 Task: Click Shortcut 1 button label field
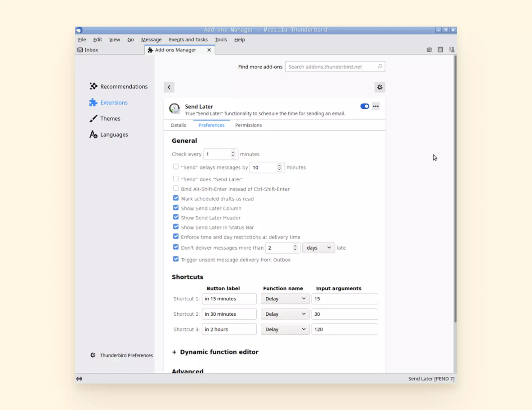(229, 299)
